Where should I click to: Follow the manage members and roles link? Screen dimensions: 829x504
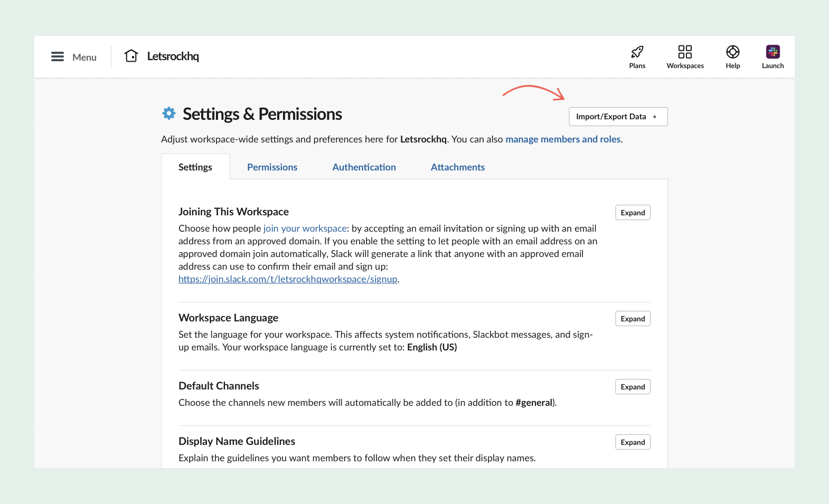(x=563, y=139)
